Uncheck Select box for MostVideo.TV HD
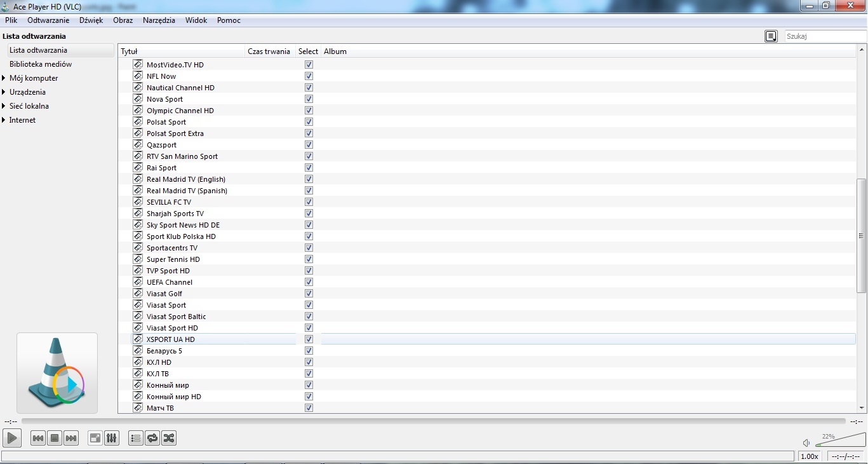 [309, 65]
